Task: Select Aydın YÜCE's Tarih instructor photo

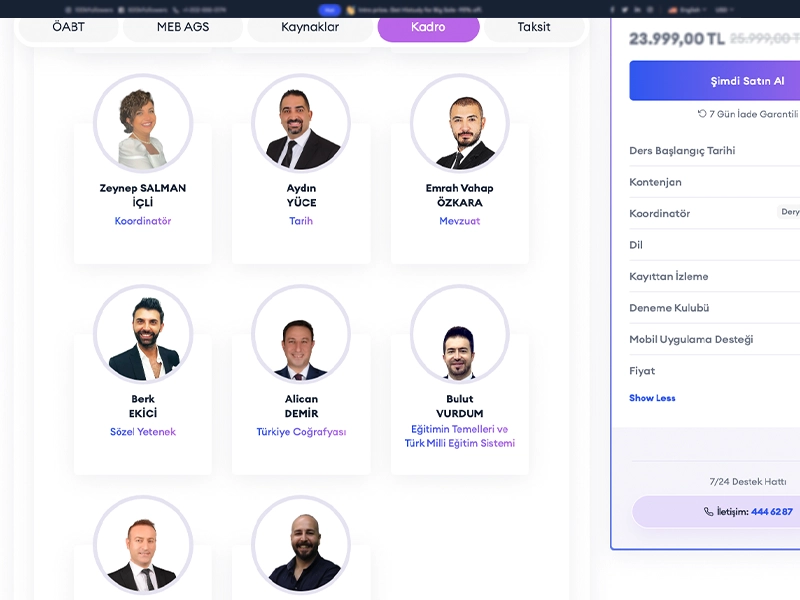Action: [x=301, y=123]
